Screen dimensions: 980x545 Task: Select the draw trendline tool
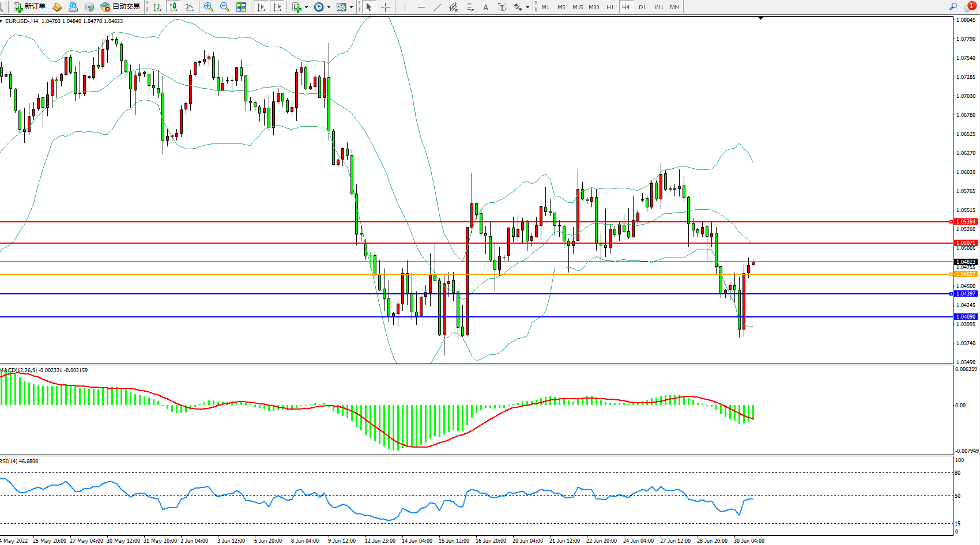(x=438, y=7)
